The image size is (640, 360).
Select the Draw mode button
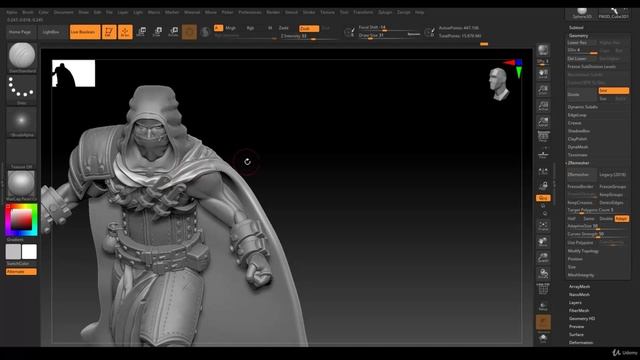point(125,32)
